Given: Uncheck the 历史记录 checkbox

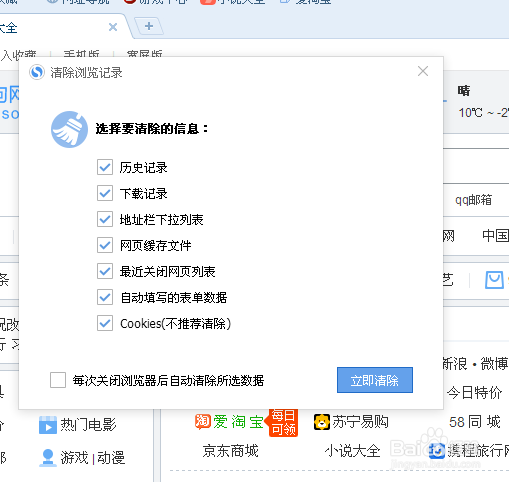Looking at the screenshot, I should (x=105, y=167).
